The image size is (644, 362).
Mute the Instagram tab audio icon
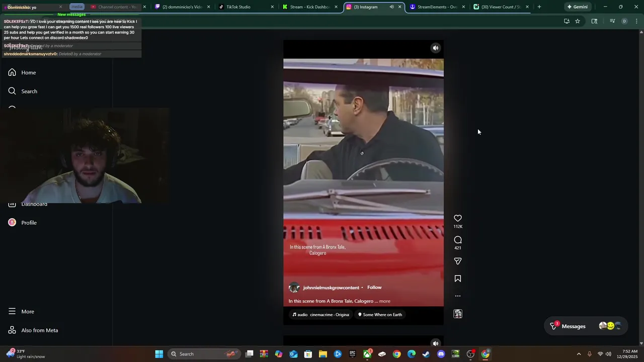click(391, 7)
